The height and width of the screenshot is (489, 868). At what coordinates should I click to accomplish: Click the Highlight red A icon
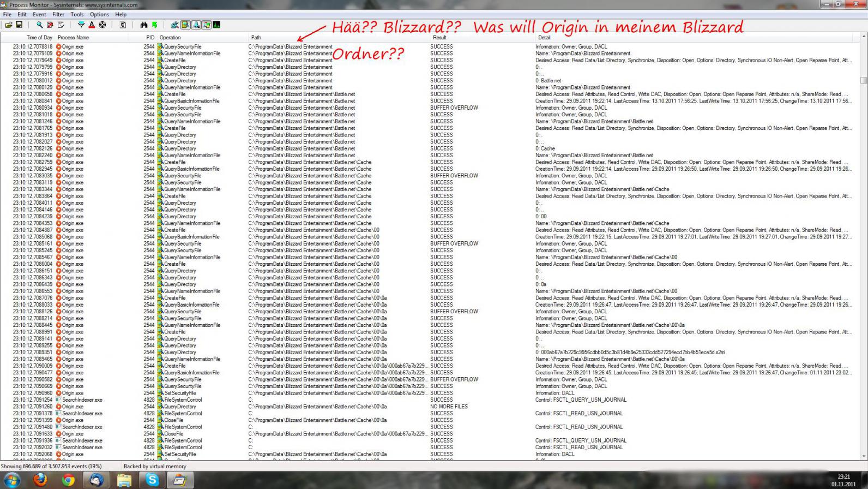92,25
